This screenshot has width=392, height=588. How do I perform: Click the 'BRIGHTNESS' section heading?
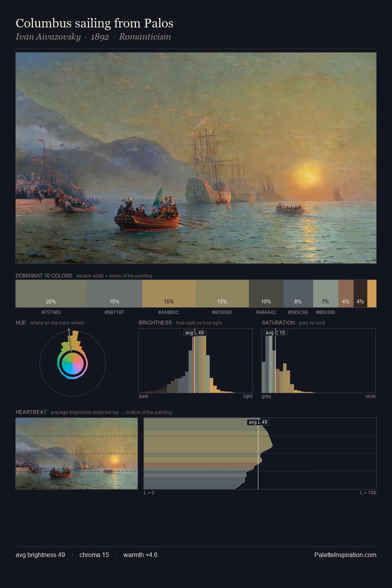(155, 323)
